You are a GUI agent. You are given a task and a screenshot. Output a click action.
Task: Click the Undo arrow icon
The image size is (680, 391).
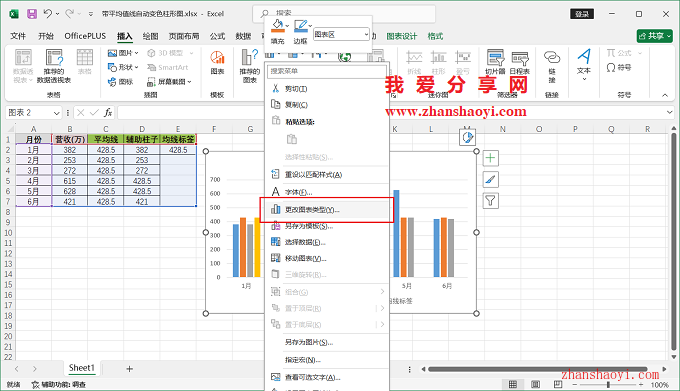point(48,14)
